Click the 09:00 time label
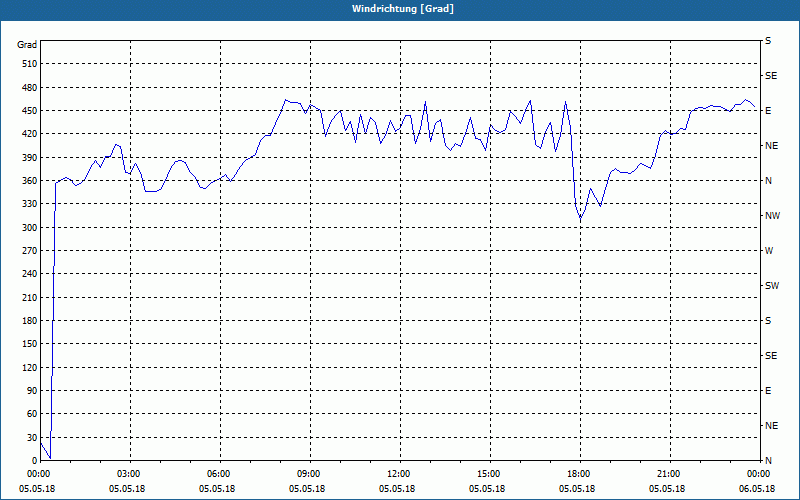Image resolution: width=800 pixels, height=500 pixels. click(x=310, y=474)
